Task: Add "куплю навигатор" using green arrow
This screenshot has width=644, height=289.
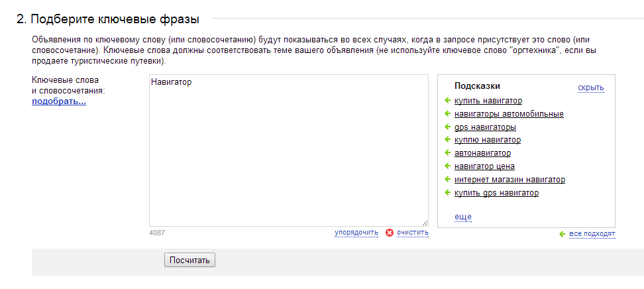Action: point(448,140)
